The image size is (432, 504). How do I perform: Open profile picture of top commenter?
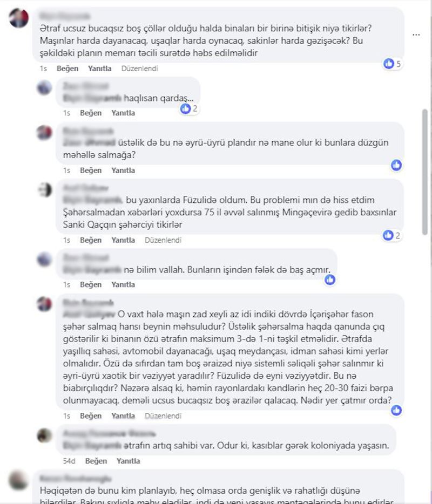(18, 18)
